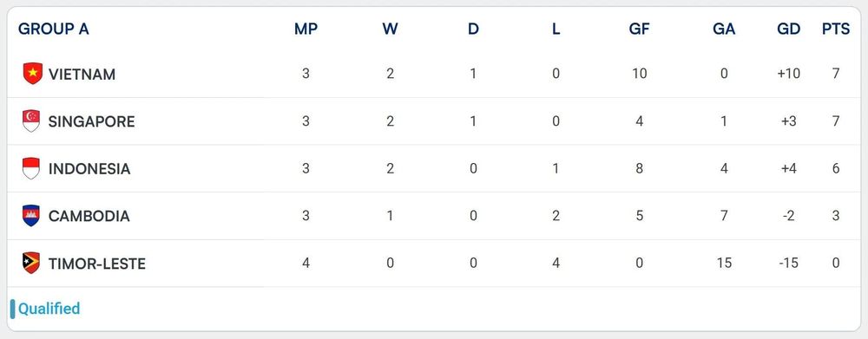The width and height of the screenshot is (868, 339).
Task: Click the Indonesia flag icon
Action: point(31,169)
